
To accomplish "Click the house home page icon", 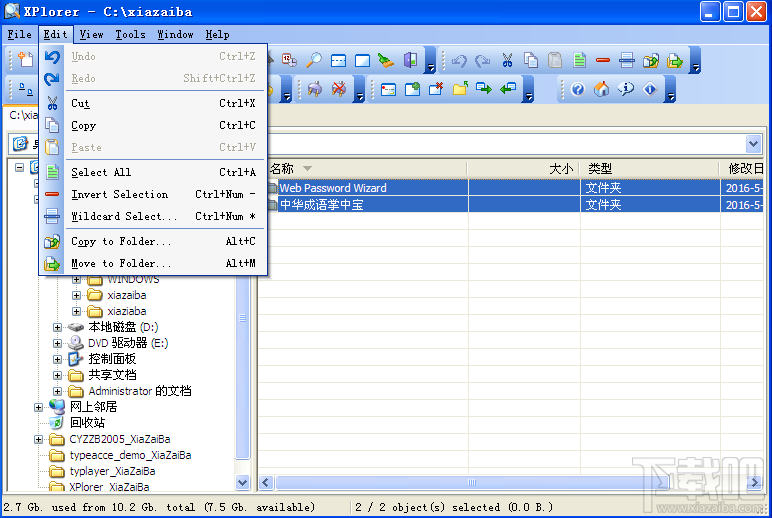I will tap(602, 89).
